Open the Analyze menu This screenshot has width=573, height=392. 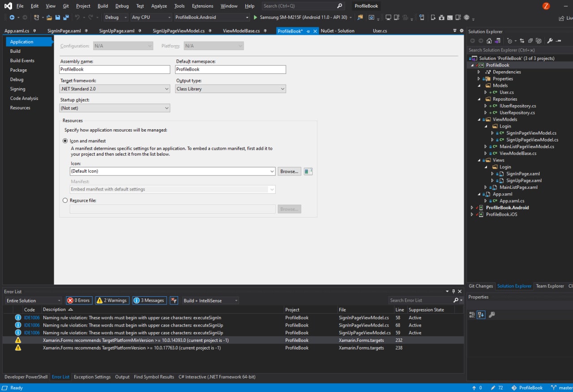[x=159, y=6]
